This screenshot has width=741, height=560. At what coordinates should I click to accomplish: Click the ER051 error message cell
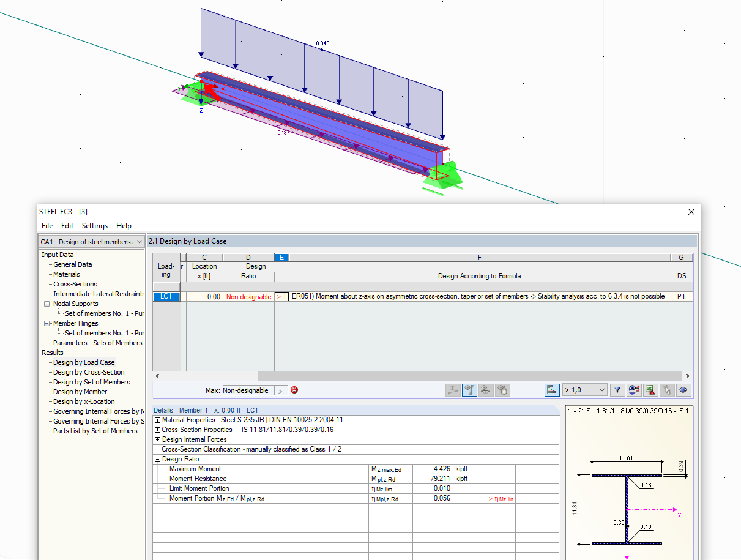pos(480,296)
